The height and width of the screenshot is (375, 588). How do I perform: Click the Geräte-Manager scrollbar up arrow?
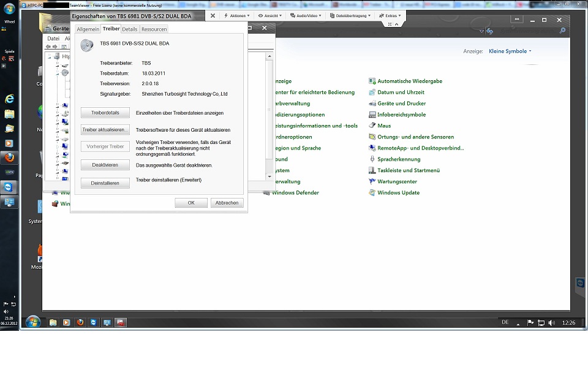(269, 56)
